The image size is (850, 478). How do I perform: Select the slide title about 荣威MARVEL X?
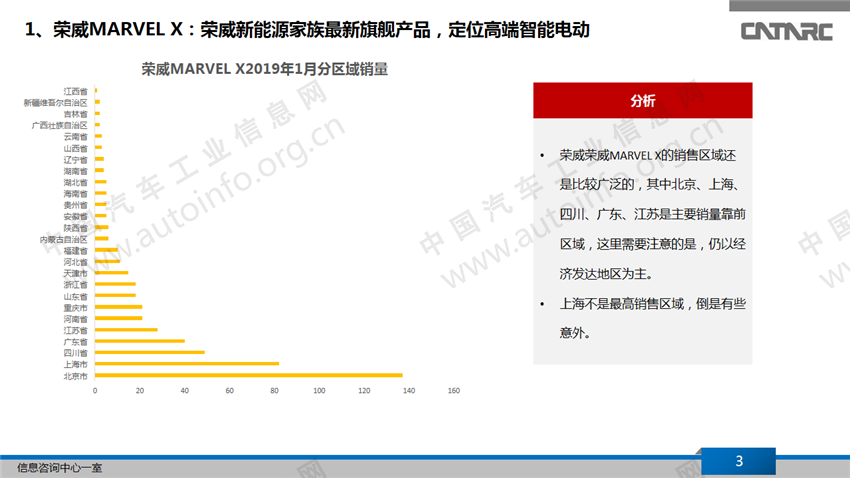point(307,30)
